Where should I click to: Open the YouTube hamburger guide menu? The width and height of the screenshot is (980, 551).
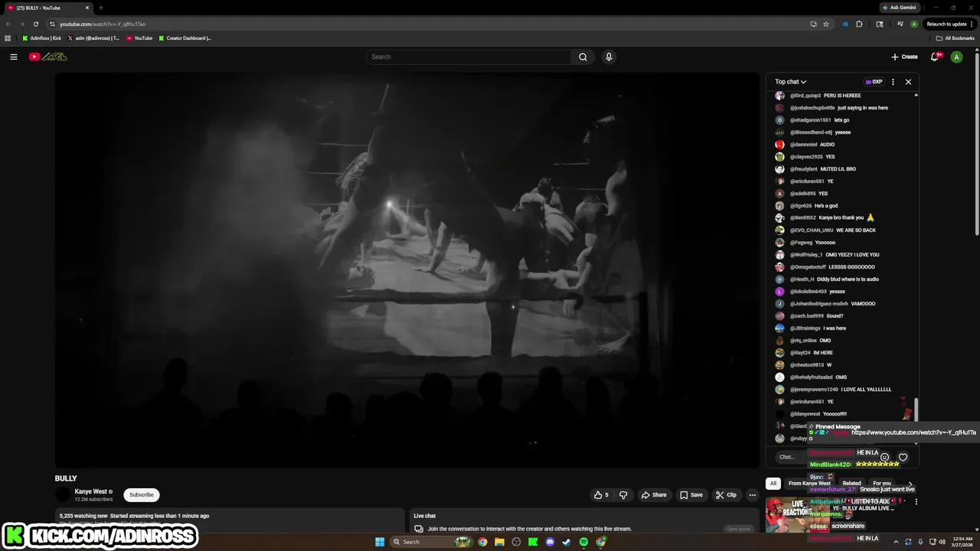[x=13, y=57]
